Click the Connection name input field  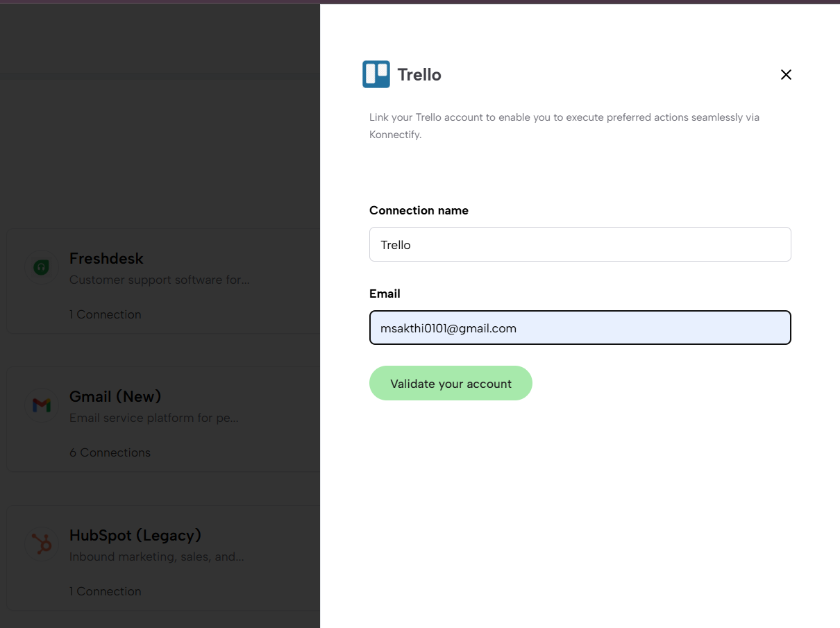pyautogui.click(x=580, y=244)
